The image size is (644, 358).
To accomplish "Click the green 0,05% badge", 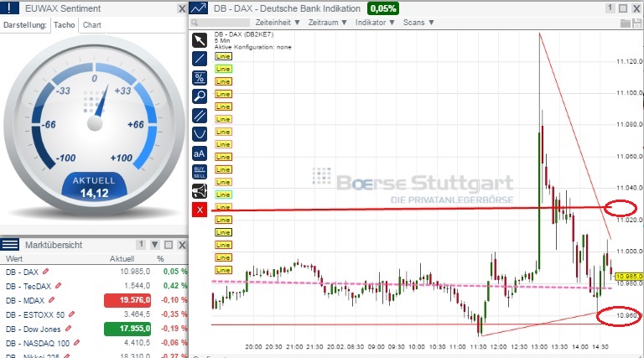I will (x=382, y=8).
